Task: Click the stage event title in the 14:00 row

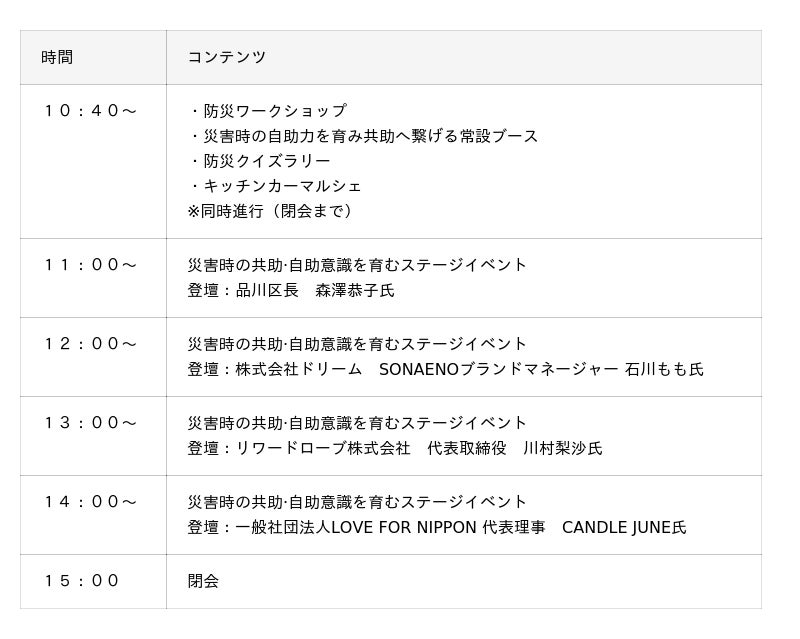Action: (x=357, y=502)
